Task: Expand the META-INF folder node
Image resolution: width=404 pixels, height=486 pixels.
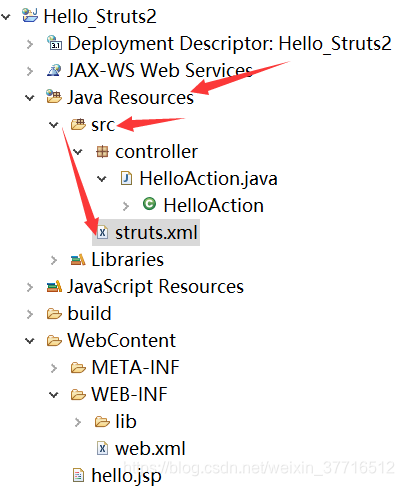Action: 54,368
